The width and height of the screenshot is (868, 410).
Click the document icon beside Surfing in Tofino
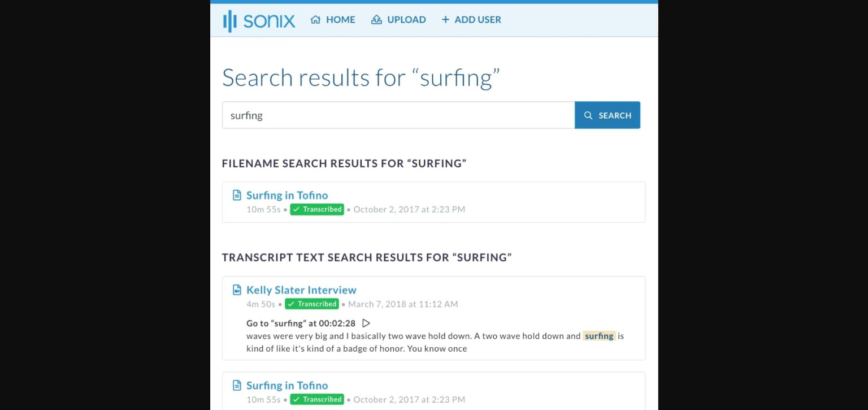pyautogui.click(x=237, y=195)
